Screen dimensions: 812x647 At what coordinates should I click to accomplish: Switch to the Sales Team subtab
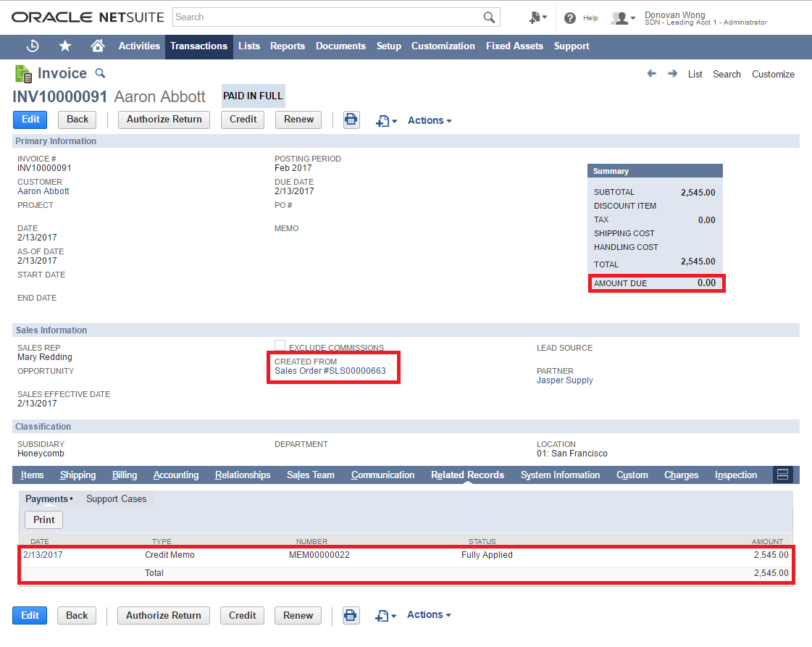click(x=311, y=475)
